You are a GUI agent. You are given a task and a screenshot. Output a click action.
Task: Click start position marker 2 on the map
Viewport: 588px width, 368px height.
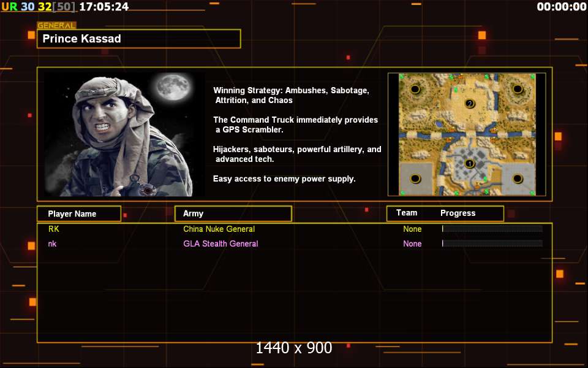(x=469, y=104)
